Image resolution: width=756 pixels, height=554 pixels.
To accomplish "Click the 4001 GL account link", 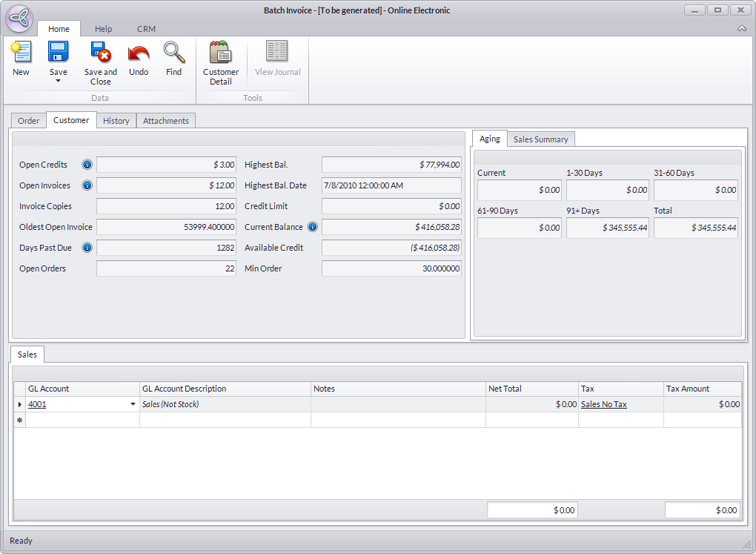I will [x=37, y=404].
